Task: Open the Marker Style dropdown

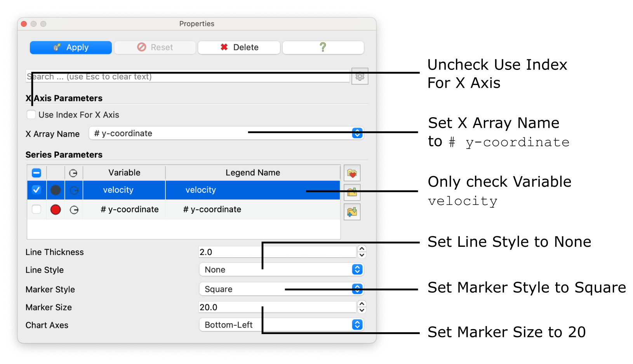Action: (x=357, y=289)
